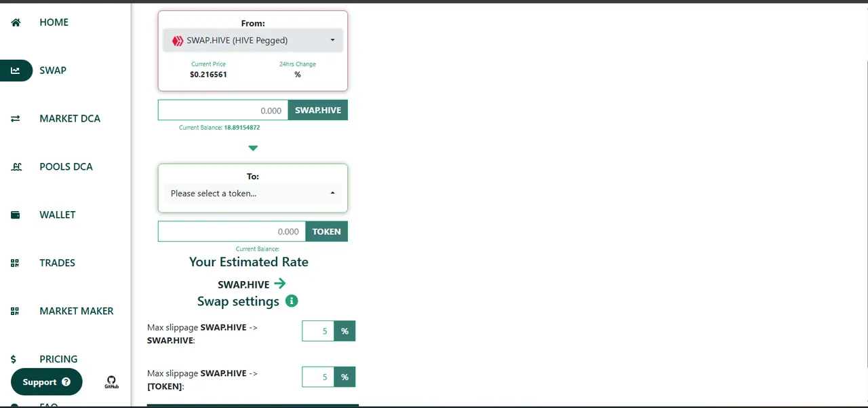Click the question mark on Support button

[x=66, y=382]
